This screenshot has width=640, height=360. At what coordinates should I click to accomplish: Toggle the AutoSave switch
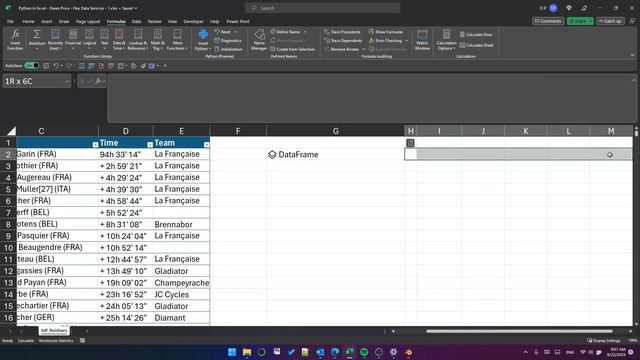[x=32, y=66]
